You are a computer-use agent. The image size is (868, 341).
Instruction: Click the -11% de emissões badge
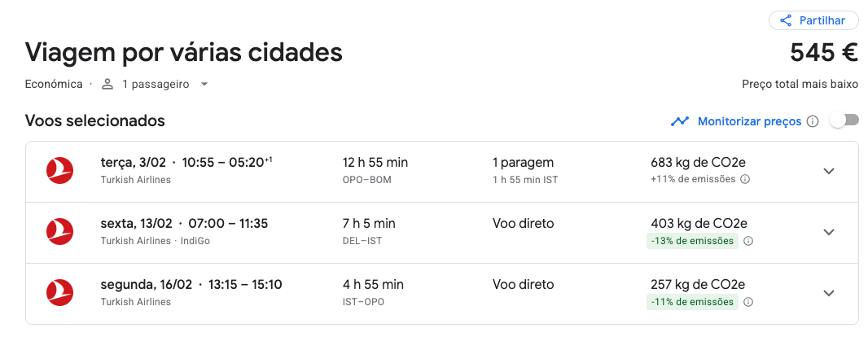click(x=692, y=302)
